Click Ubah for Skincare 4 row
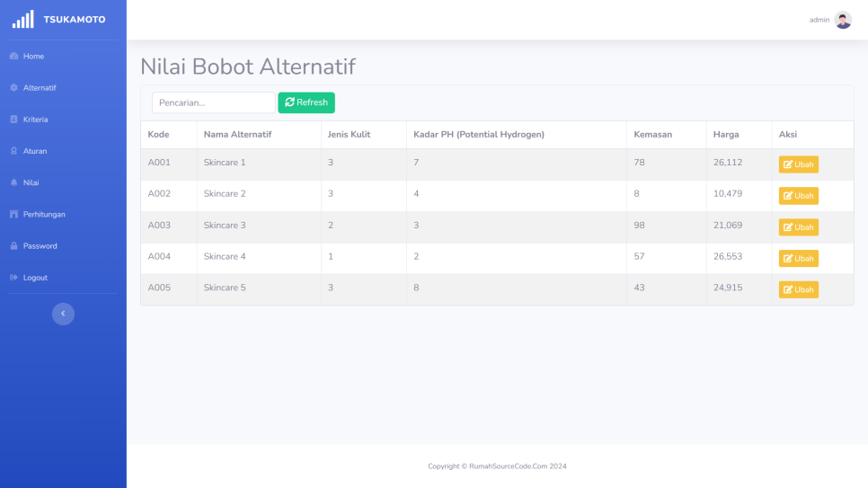 click(798, 259)
